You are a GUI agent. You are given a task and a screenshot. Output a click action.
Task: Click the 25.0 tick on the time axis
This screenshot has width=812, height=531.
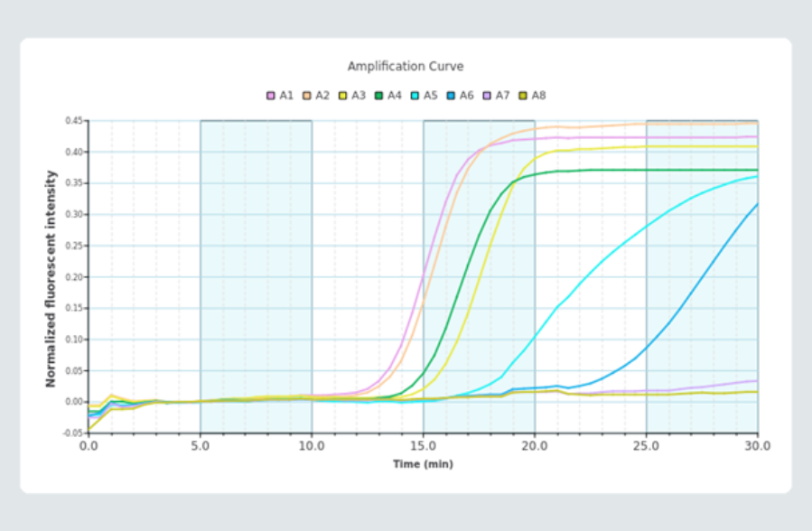pyautogui.click(x=647, y=446)
